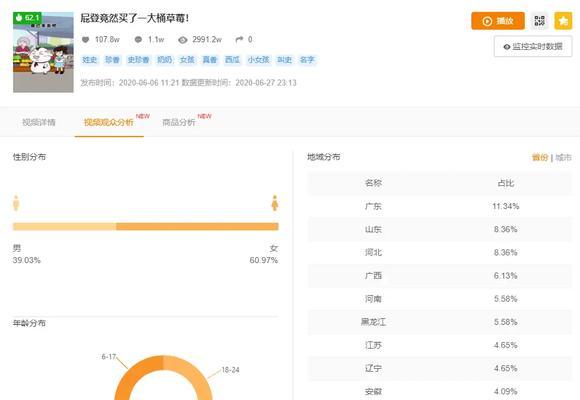Switch to 视频详情 tab
Screen dimensions: 580x400
pyautogui.click(x=39, y=122)
